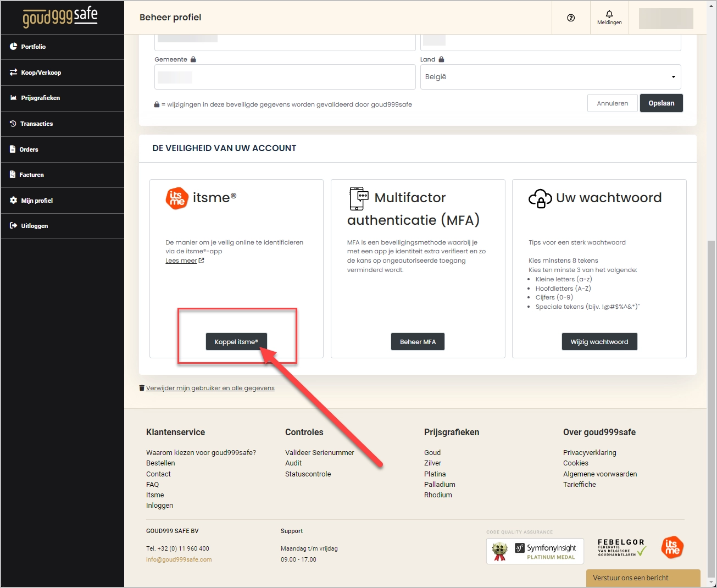Open the Tarieffiche footer link
The width and height of the screenshot is (717, 588).
click(x=580, y=485)
